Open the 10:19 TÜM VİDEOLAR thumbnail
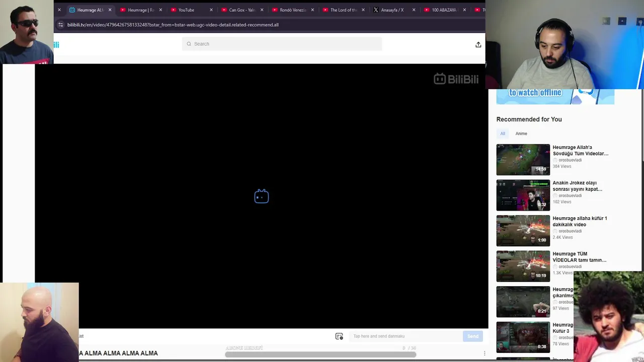The image size is (644, 362). pyautogui.click(x=523, y=266)
